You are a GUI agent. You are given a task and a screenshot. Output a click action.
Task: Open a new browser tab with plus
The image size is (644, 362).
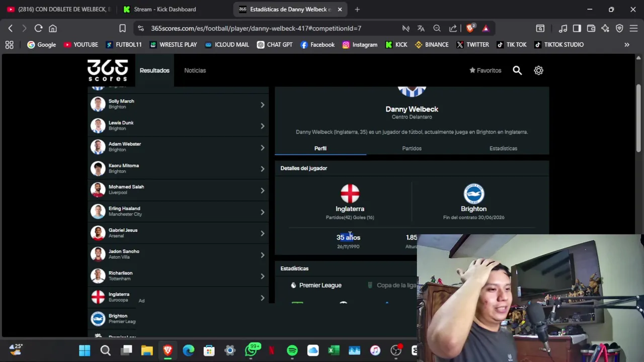[x=357, y=9]
